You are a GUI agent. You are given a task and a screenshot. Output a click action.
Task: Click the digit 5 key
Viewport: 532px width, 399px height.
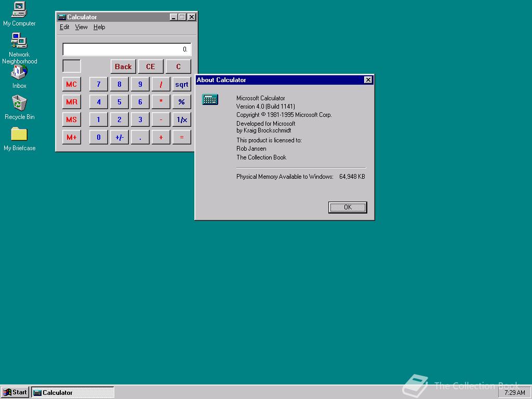point(119,102)
